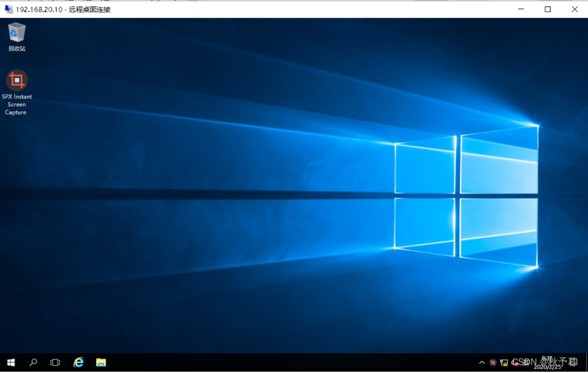
Task: Click the SPX capture tray icon
Action: point(493,363)
